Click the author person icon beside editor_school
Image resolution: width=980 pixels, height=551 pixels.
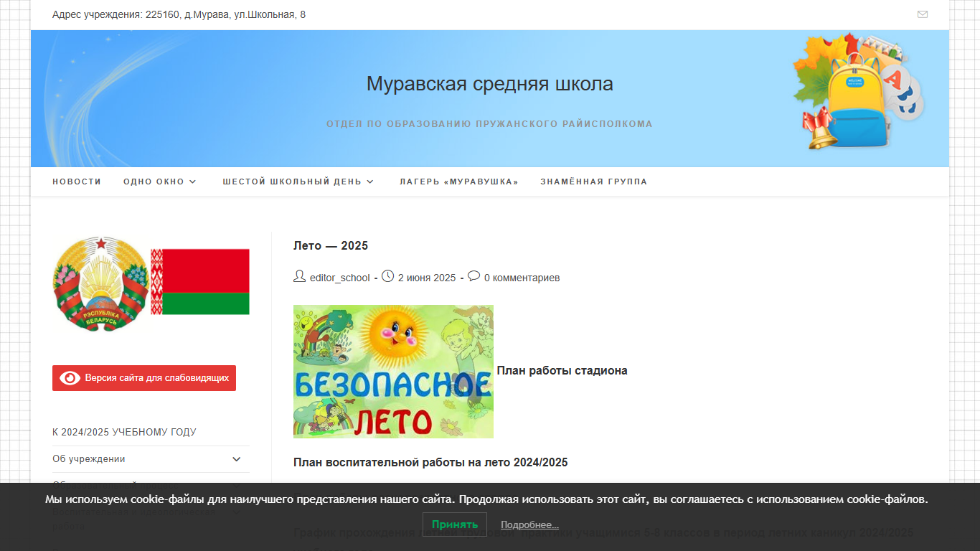pyautogui.click(x=299, y=276)
